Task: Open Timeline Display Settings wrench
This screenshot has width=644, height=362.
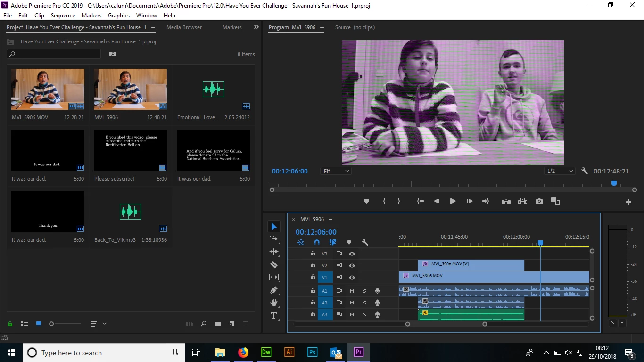Action: [x=364, y=242]
